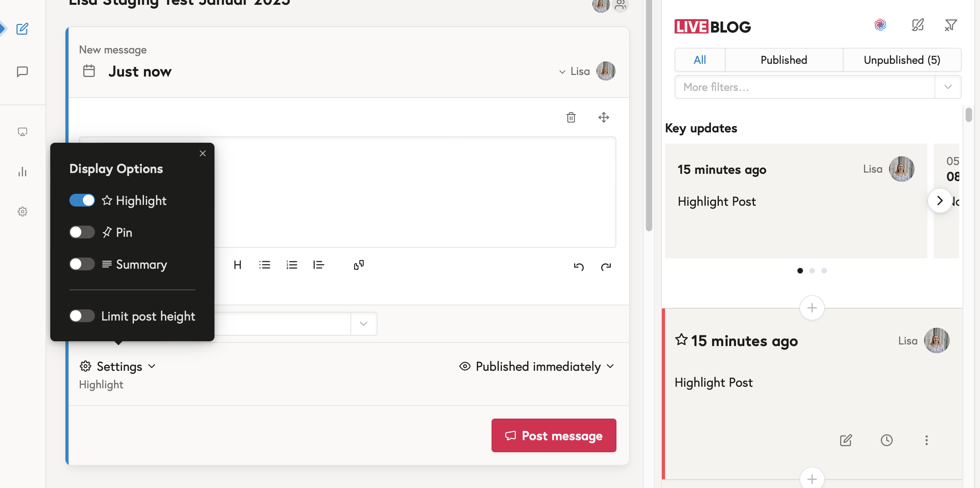This screenshot has height=488, width=980.
Task: Apply numbered list formatting
Action: click(291, 265)
